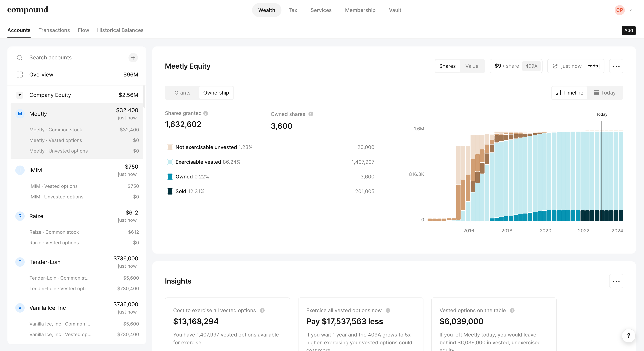Screen dimensions: 644x351
Task: Go to the Transactions tab
Action: tap(54, 30)
